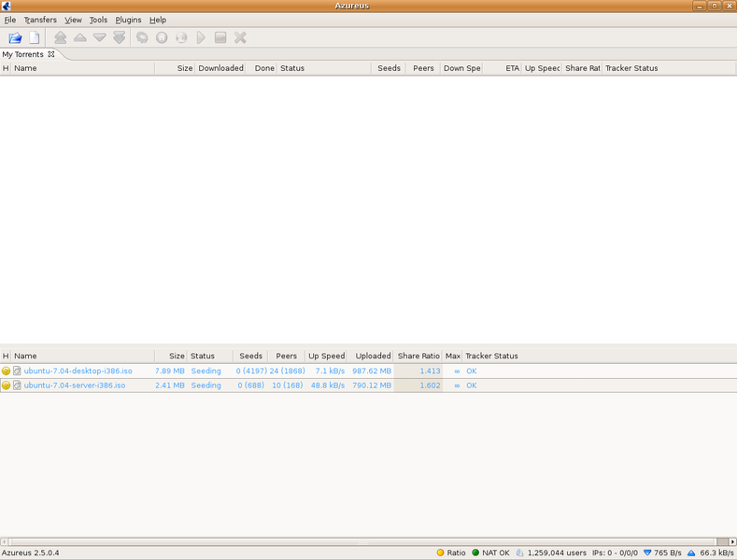Click the Stop square toolbar icon

pos(220,37)
